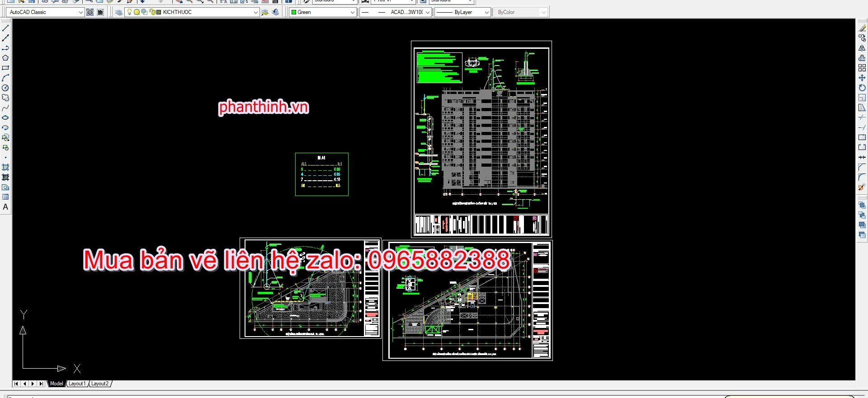
Task: Open Workspace Settings gear icon
Action: (x=90, y=12)
